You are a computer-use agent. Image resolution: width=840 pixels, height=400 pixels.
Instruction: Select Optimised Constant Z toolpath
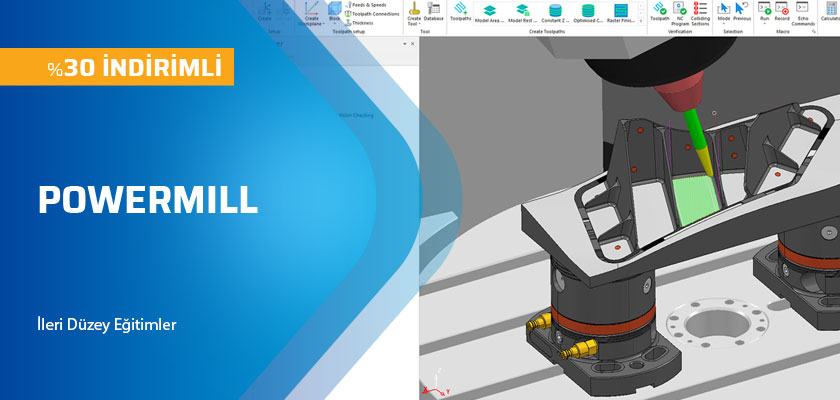point(588,12)
